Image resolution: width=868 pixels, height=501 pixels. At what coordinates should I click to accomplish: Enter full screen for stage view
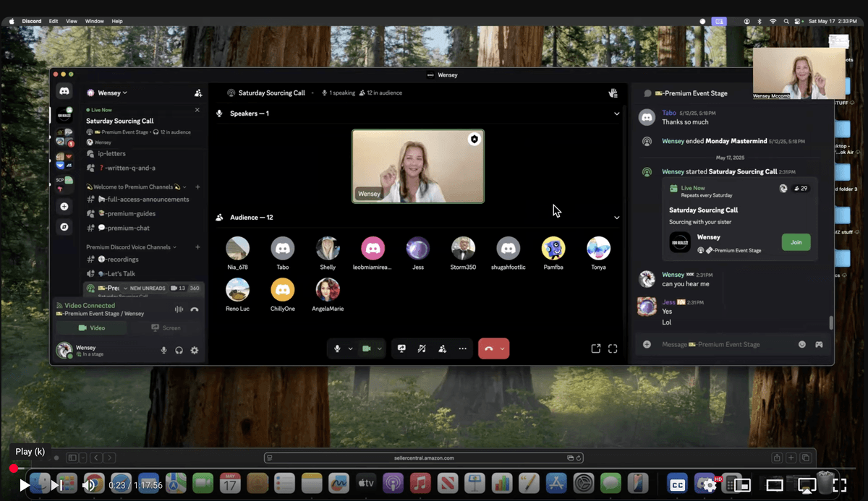point(613,348)
